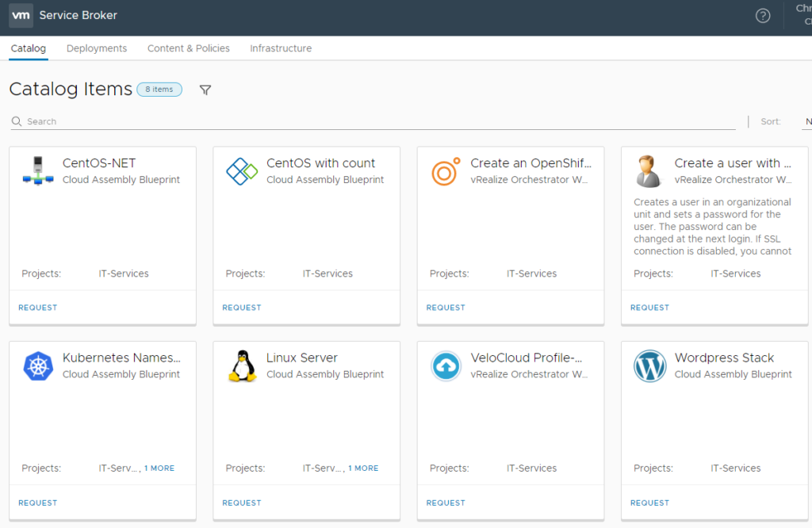Click the VeloCloud Profile cloud icon

(x=446, y=366)
